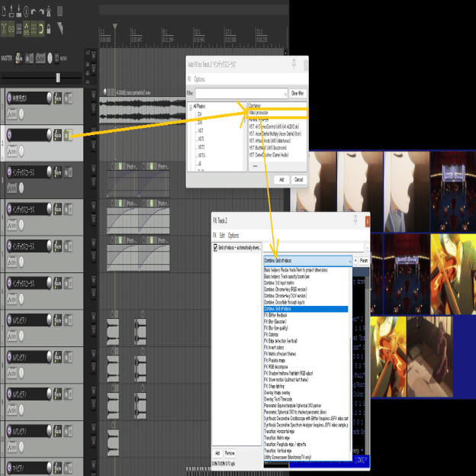
Task: Click the Clear filter button
Action: (x=297, y=94)
